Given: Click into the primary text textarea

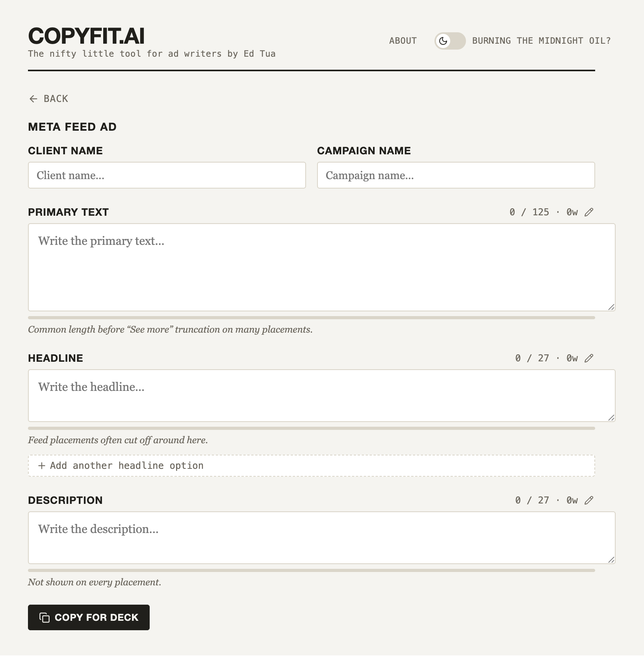Looking at the screenshot, I should 322,267.
